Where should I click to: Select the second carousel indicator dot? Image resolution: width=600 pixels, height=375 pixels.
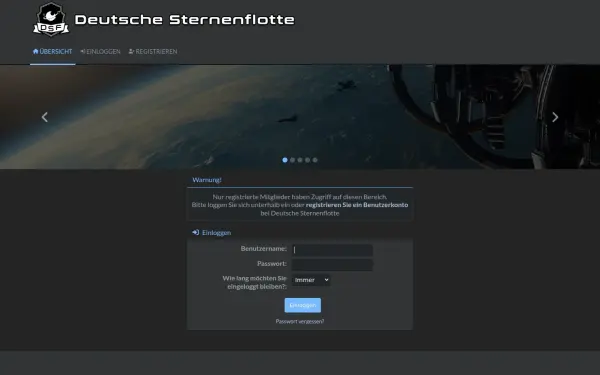(x=292, y=160)
